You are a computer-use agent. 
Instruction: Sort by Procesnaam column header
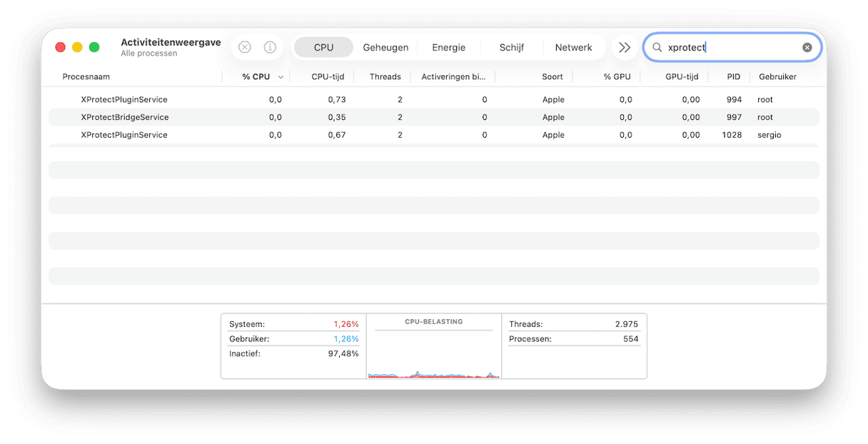pyautogui.click(x=86, y=76)
